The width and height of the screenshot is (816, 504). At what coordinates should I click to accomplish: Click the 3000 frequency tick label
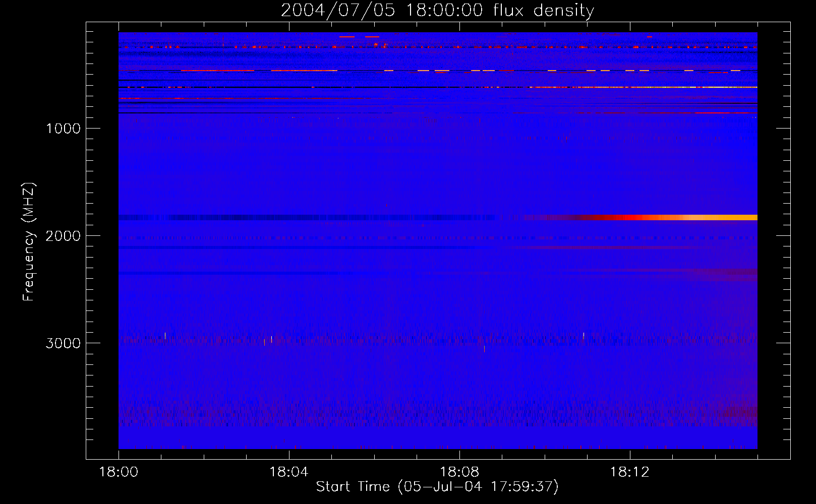click(63, 343)
